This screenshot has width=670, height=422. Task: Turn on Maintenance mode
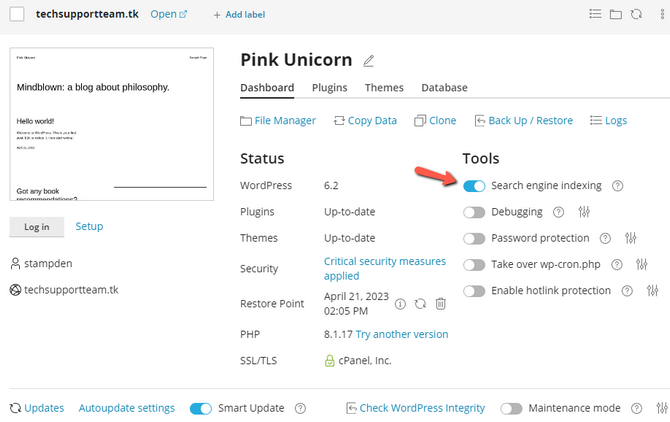[x=511, y=408]
